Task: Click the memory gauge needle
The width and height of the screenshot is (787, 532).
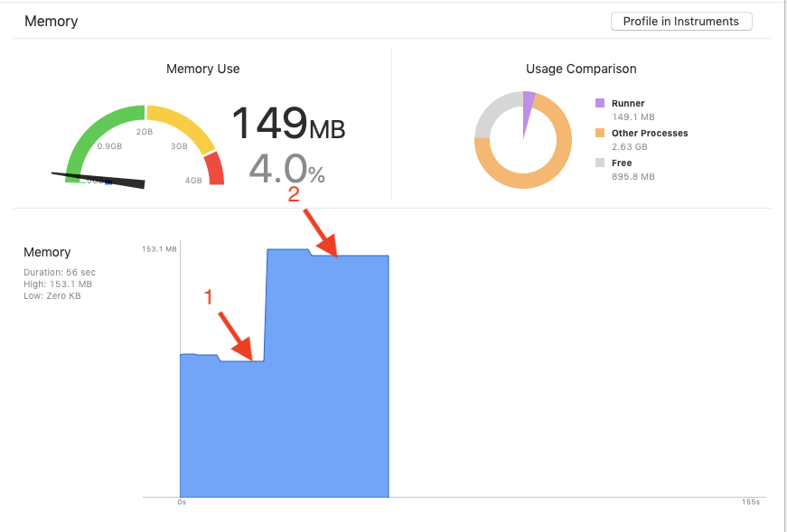Action: tap(100, 180)
